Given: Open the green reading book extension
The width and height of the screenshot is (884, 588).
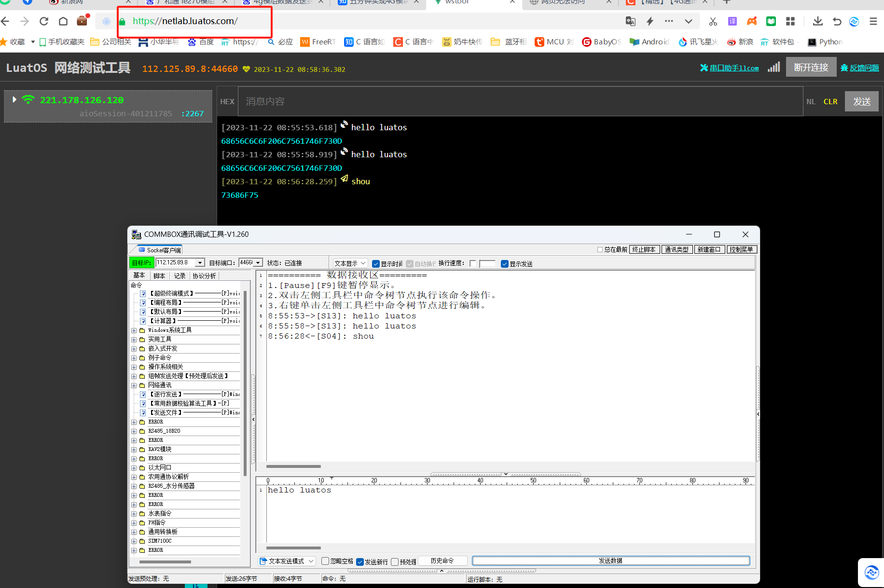Looking at the screenshot, I should coord(771,21).
